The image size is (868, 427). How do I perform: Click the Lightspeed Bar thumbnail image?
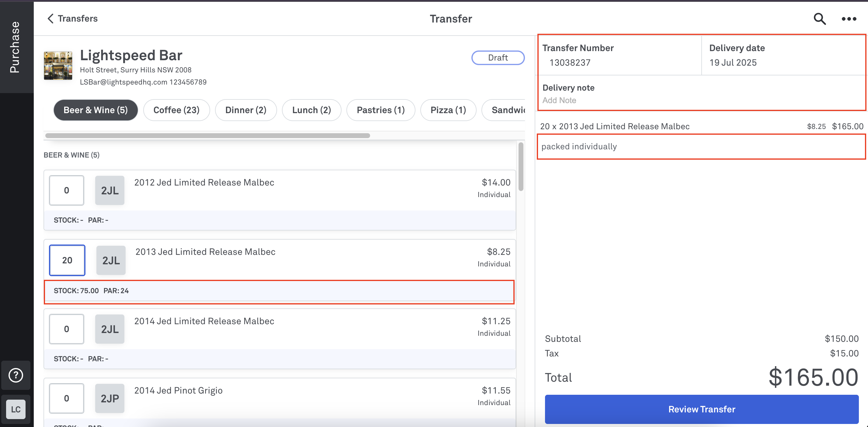58,65
